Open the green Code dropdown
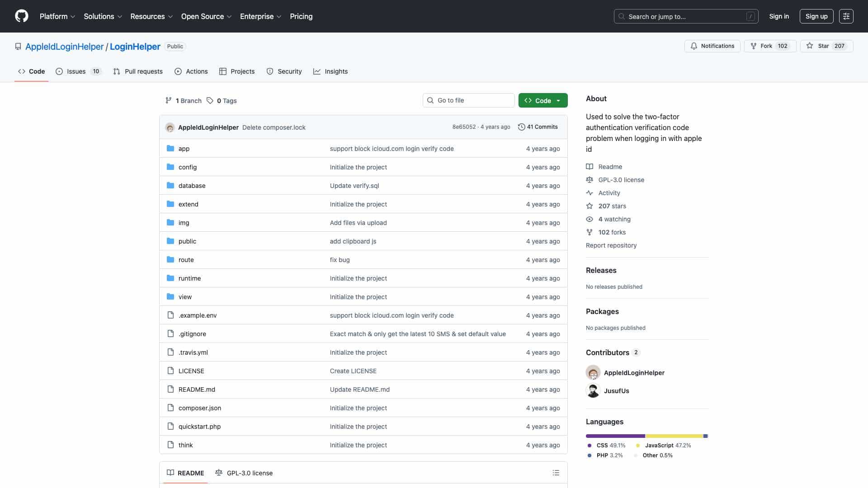 point(543,100)
